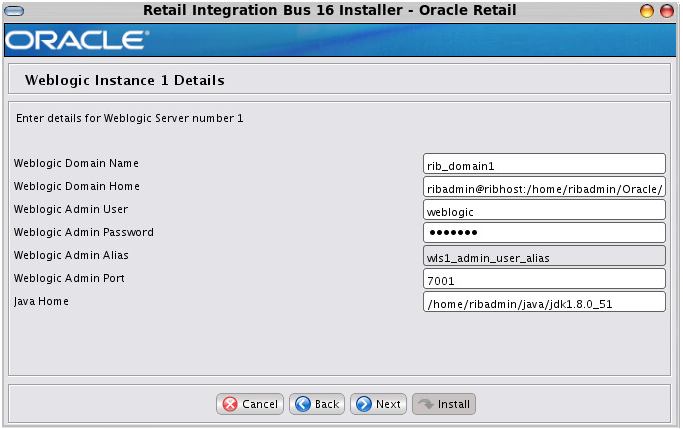Click the red X icon on Cancel

pos(230,404)
